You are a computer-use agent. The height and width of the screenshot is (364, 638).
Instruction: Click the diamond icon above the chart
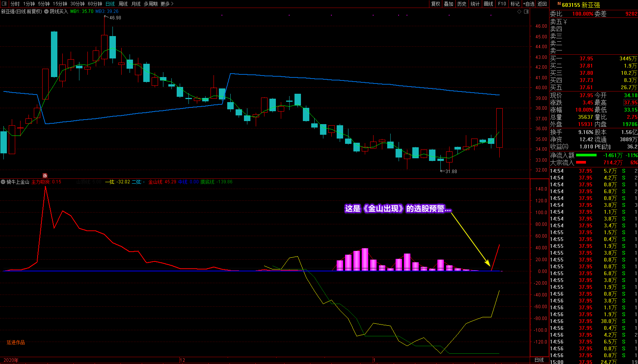tap(519, 11)
